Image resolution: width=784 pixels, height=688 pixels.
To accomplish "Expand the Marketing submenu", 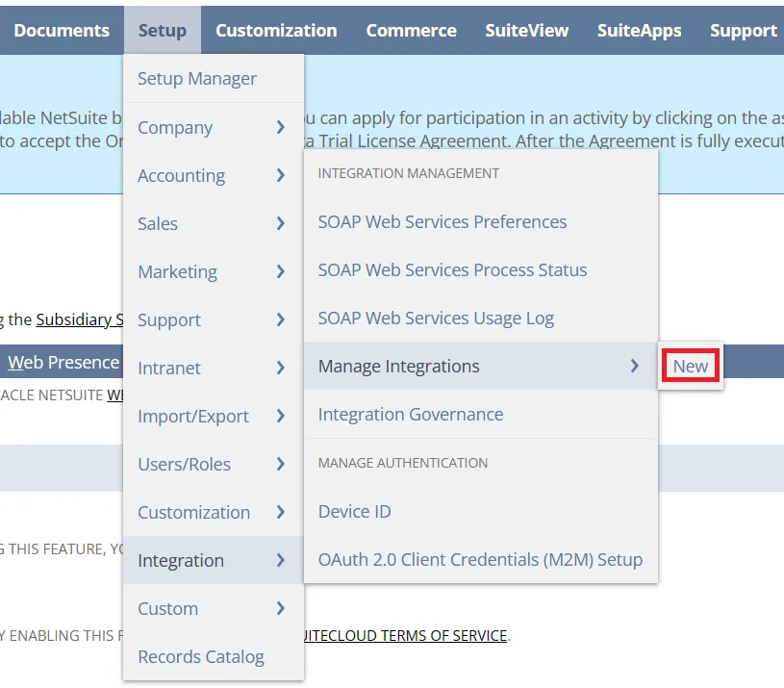I will point(214,271).
